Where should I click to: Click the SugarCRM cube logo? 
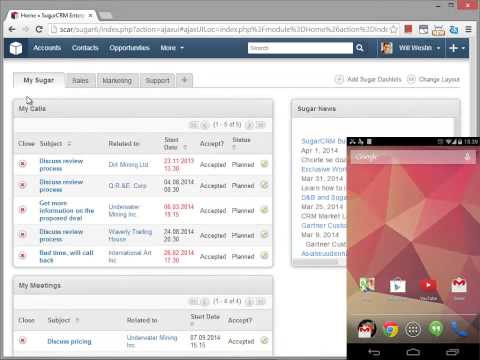pos(16,48)
